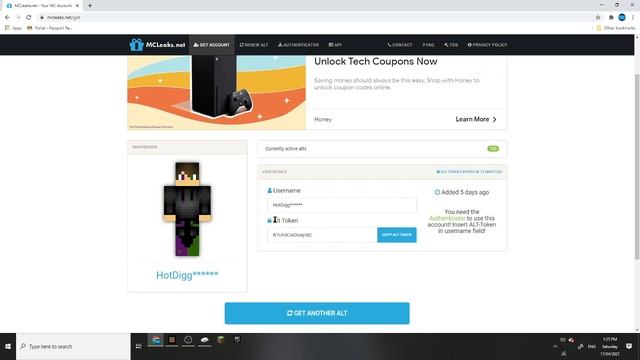This screenshot has width=640, height=360.
Task: Close the MCLeaks browser tab
Action: pos(77,6)
